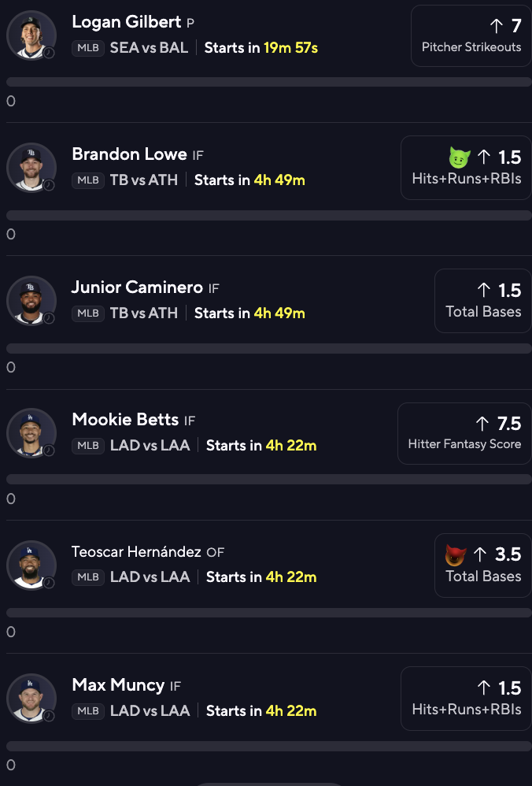532x786 pixels.
Task: Click the SEA vs BAL matchup text
Action: click(149, 47)
